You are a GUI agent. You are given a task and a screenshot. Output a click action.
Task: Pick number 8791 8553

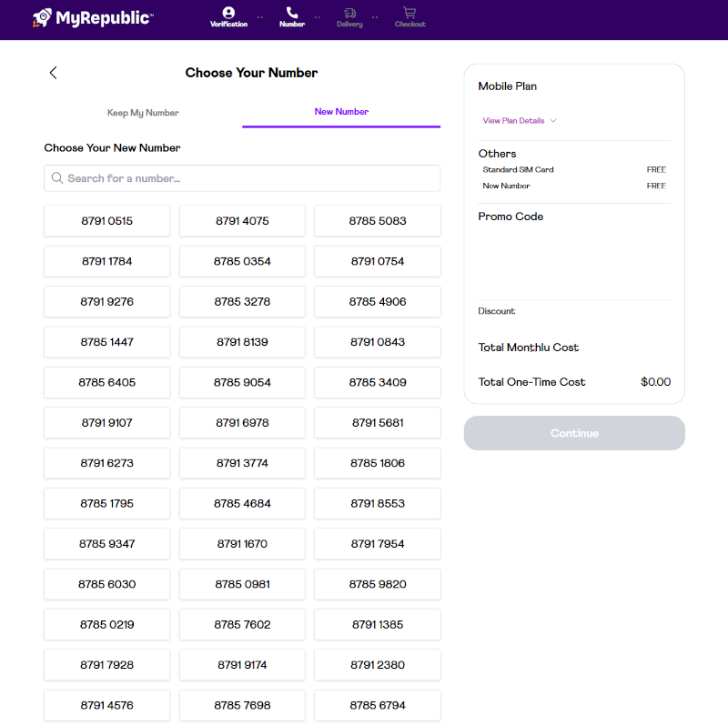coord(378,504)
